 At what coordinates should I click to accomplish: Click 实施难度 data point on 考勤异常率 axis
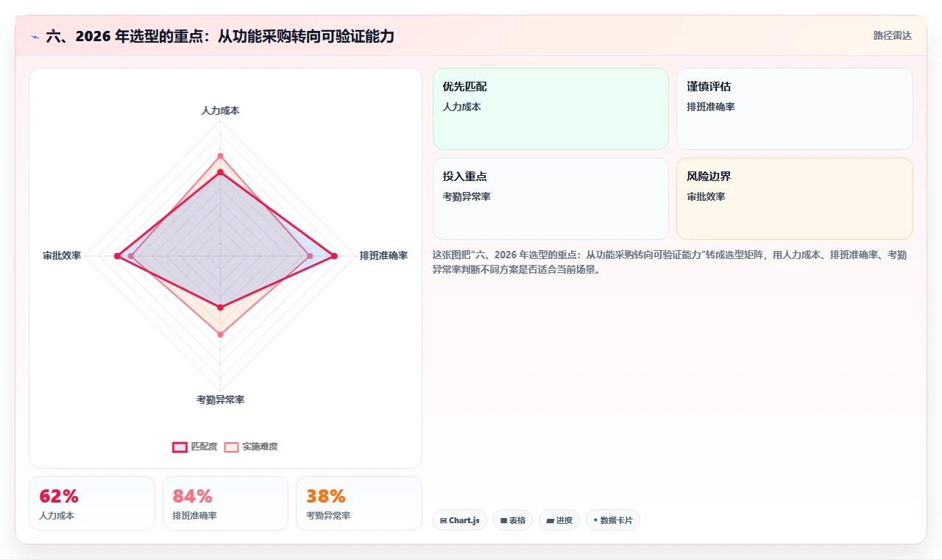[220, 335]
